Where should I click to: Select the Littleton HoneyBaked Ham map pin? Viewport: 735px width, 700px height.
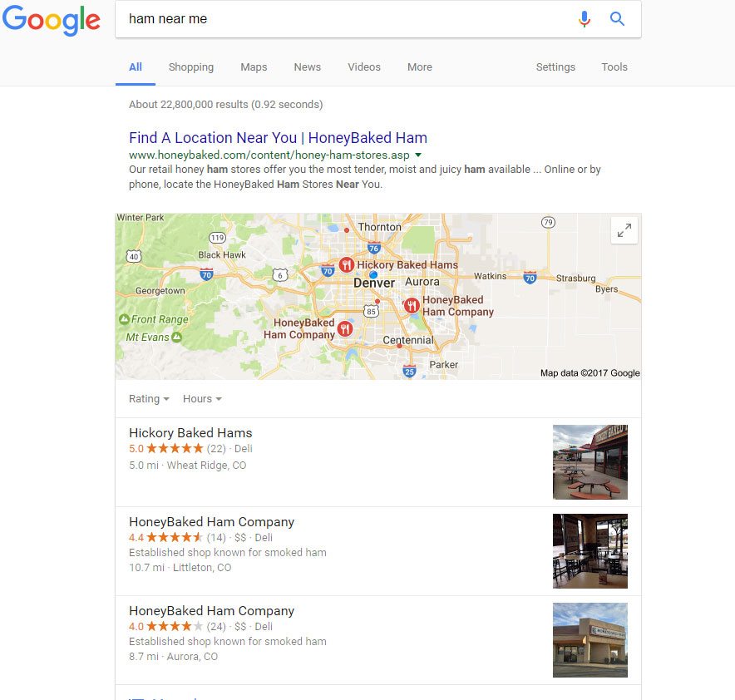(x=345, y=329)
